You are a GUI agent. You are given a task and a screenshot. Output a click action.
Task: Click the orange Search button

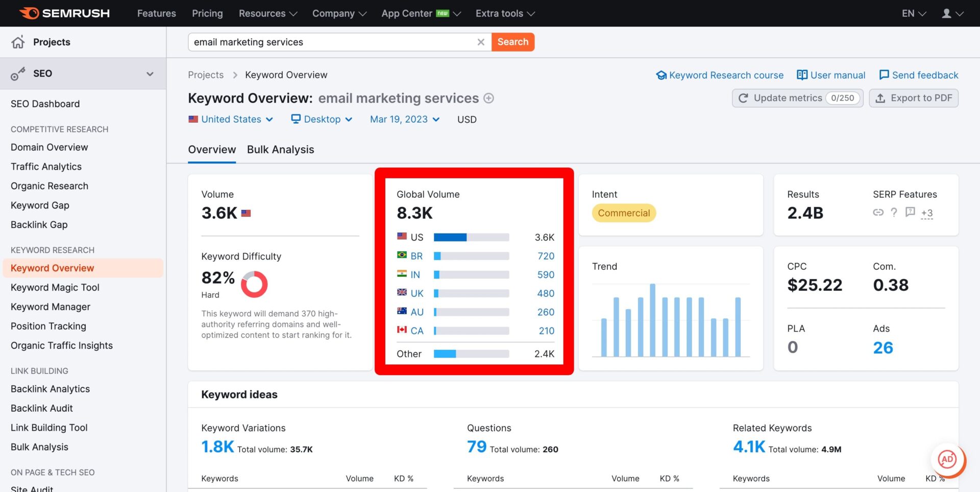(513, 42)
